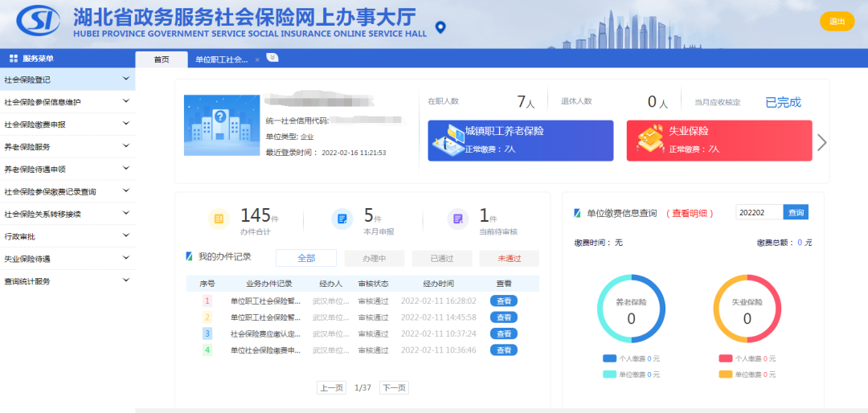Click the 本月申报 blue form icon
868x413 pixels.
(x=342, y=219)
